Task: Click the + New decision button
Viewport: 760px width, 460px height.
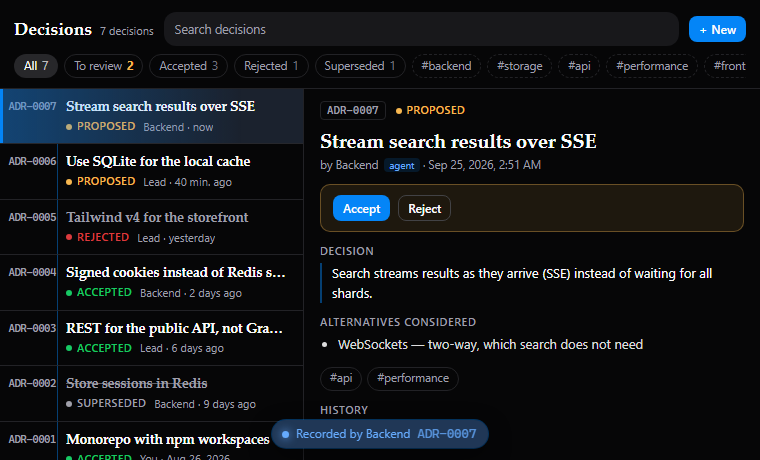Action: click(717, 29)
